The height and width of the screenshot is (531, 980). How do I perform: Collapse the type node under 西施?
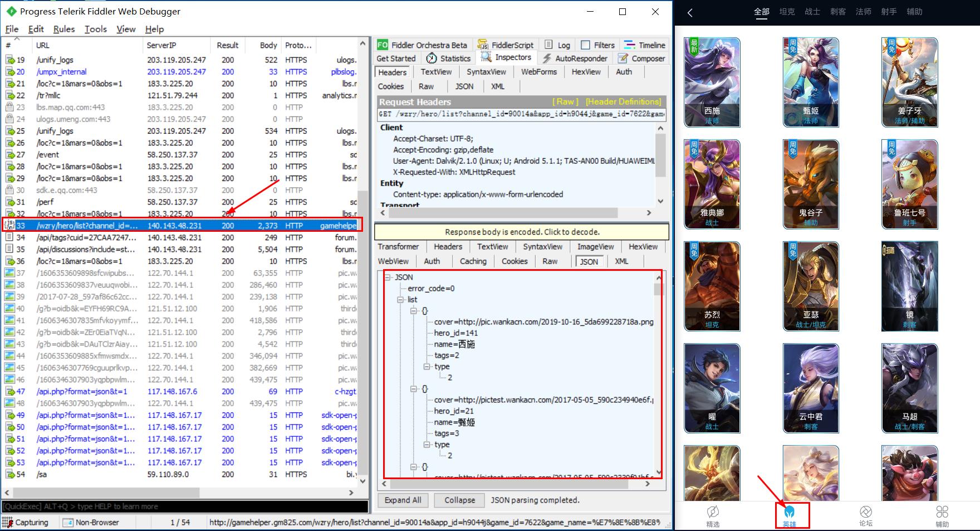(427, 367)
